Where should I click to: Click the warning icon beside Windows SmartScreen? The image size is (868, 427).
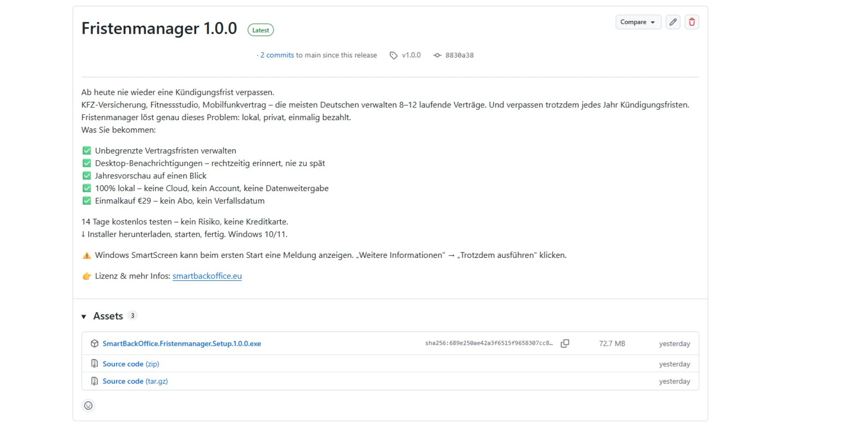pos(87,255)
